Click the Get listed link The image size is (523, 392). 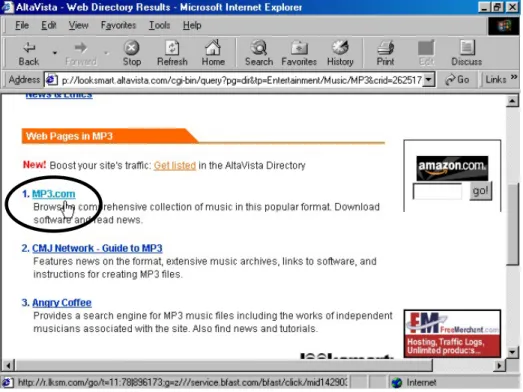tap(175, 165)
